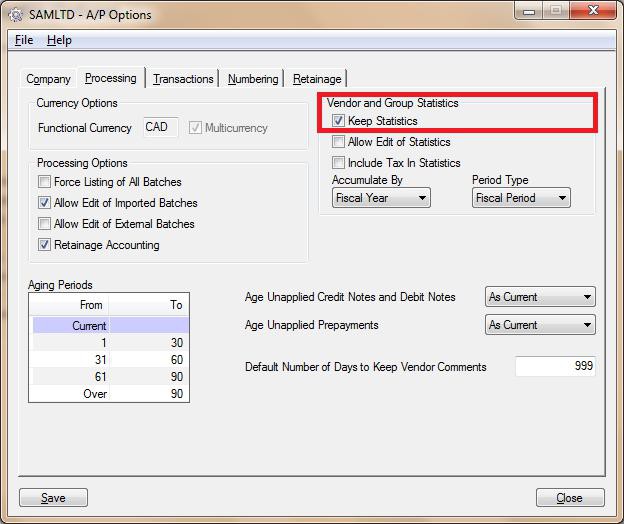Switch to the Company tab

point(48,79)
